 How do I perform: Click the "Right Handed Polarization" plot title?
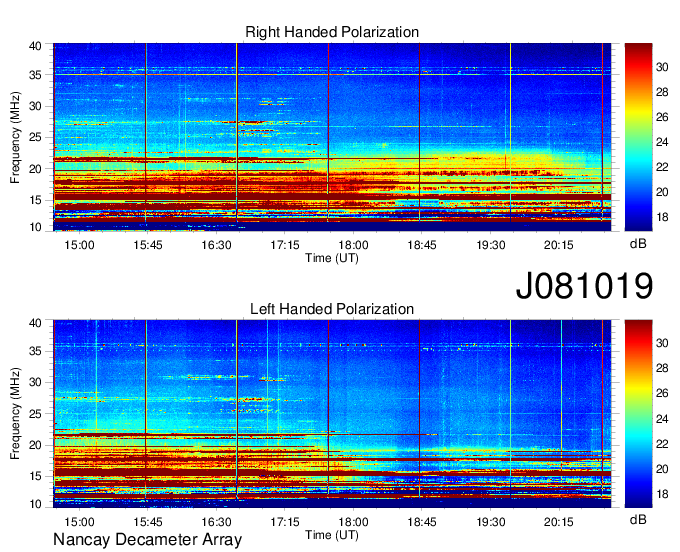pyautogui.click(x=332, y=32)
